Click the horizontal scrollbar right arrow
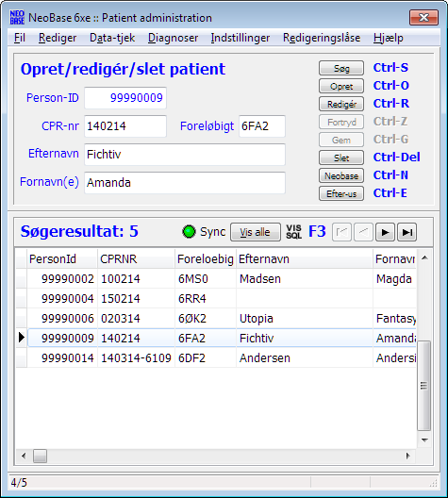This screenshot has width=448, height=498. pos(408,456)
